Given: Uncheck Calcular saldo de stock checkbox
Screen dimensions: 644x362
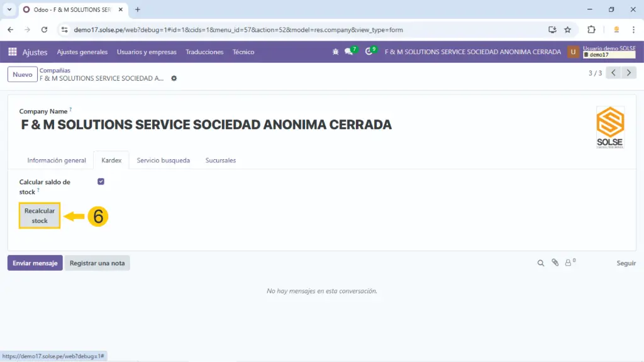Looking at the screenshot, I should pos(101,182).
